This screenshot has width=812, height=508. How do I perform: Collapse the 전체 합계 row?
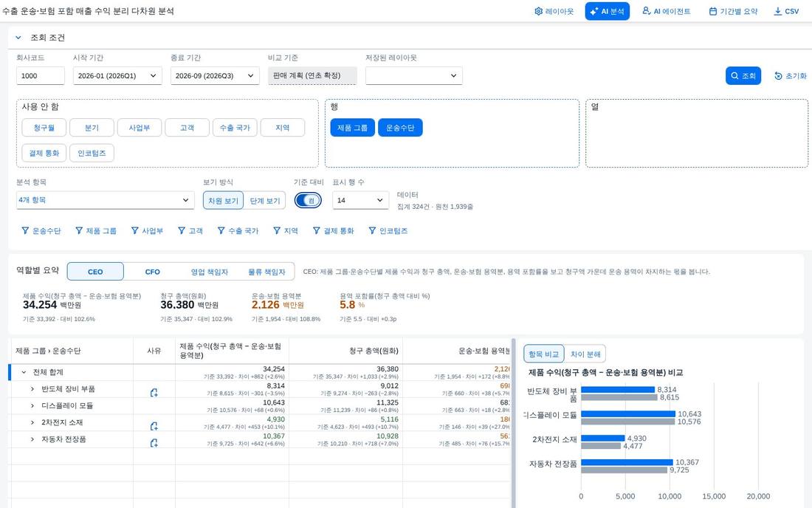tap(24, 372)
